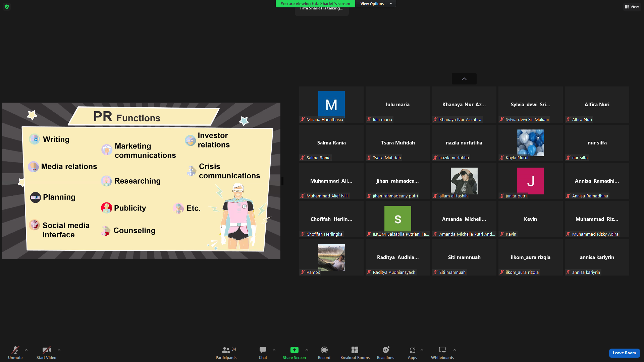Click the 'You are viewing Fafa Sharief's screen' banner
Image resolution: width=644 pixels, height=362 pixels.
315,4
